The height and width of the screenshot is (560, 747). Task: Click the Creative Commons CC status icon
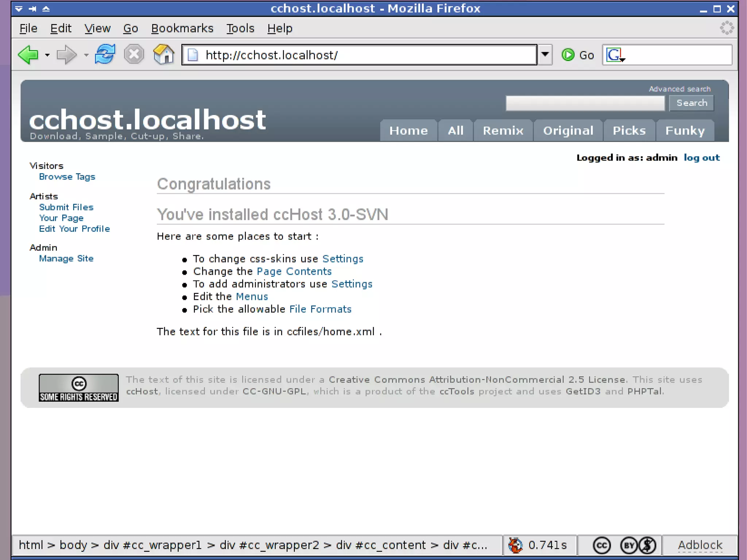601,545
